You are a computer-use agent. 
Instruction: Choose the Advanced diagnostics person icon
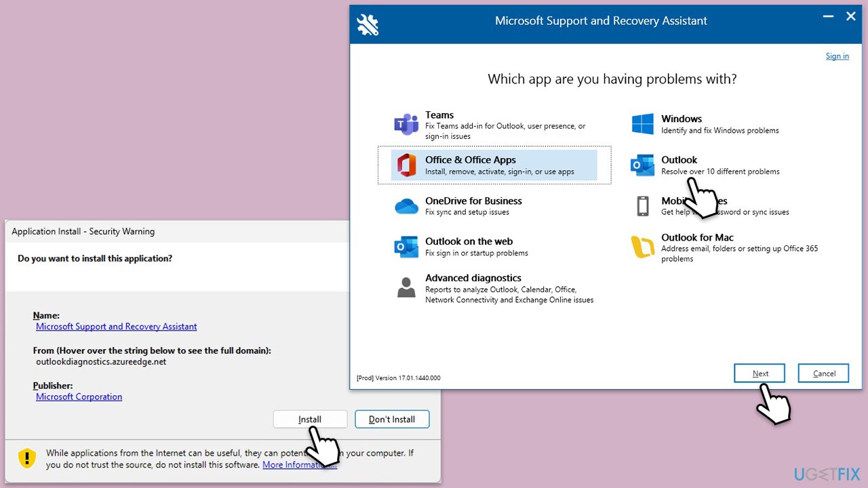click(406, 287)
